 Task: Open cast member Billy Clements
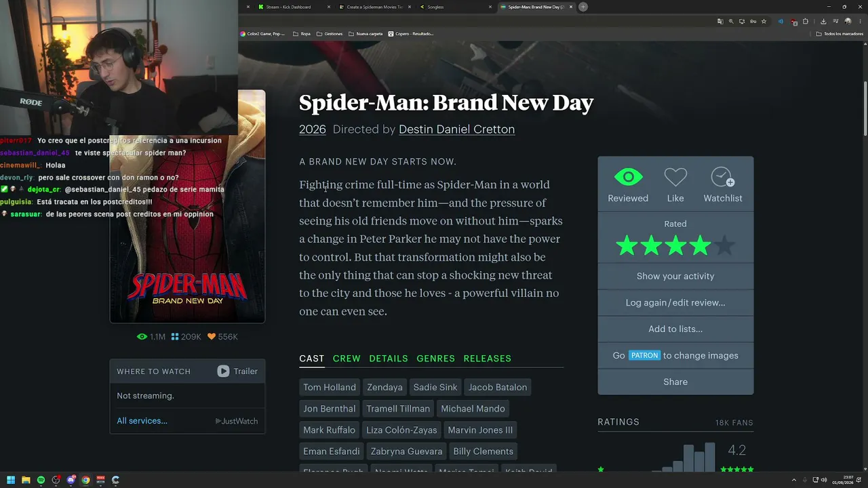coord(484,451)
